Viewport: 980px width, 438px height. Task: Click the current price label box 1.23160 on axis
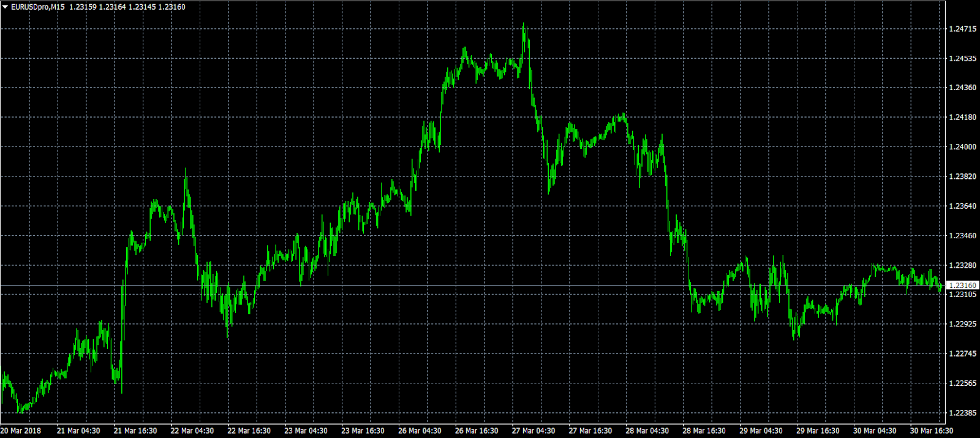tap(962, 285)
